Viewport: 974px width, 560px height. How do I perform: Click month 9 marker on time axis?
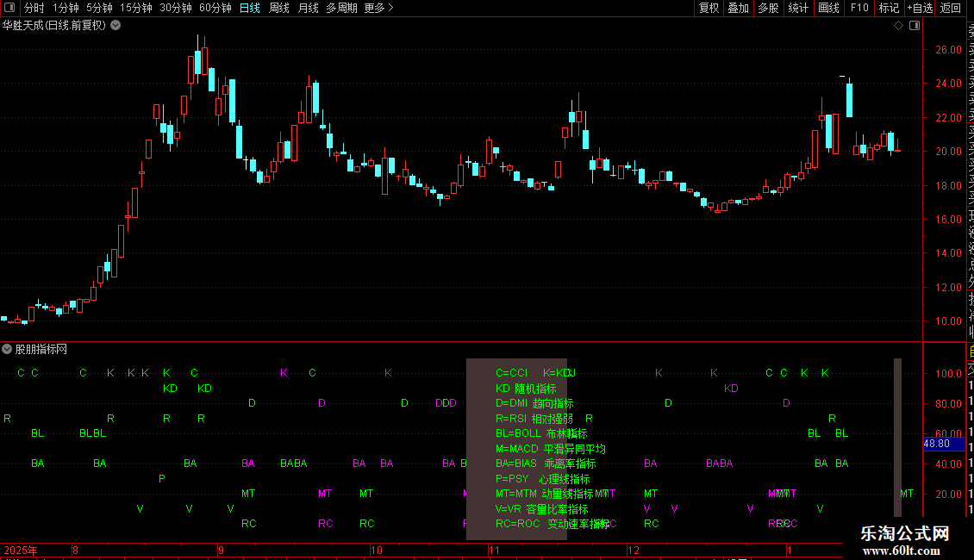(221, 550)
